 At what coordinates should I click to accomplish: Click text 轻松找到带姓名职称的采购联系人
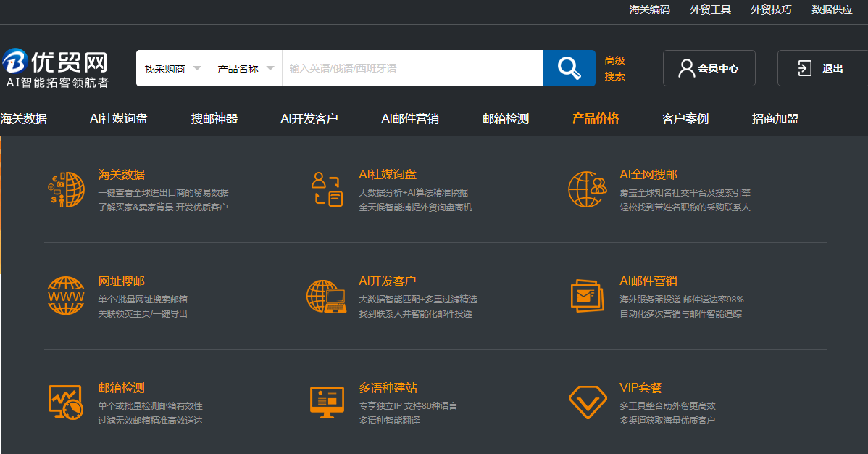685,207
